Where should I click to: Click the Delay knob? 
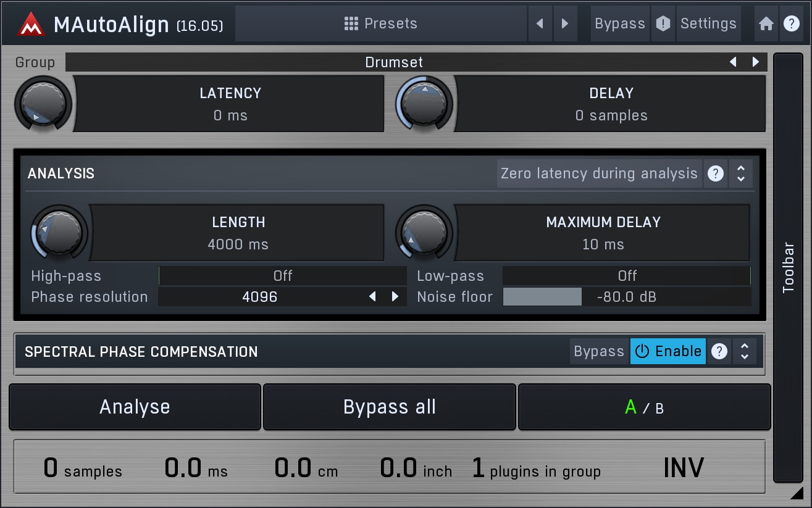tap(424, 104)
